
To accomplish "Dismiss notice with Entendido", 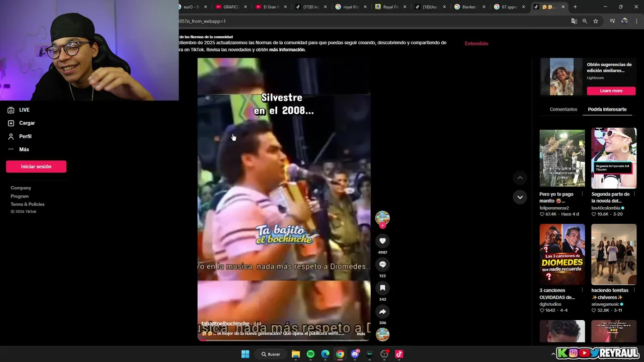I will click(x=476, y=43).
